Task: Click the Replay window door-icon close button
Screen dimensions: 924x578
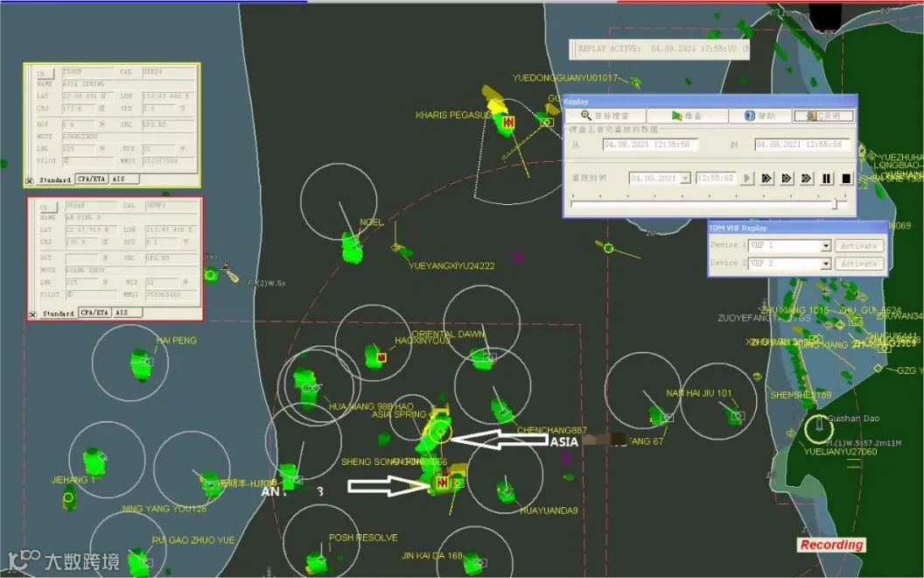Action: pos(823,116)
